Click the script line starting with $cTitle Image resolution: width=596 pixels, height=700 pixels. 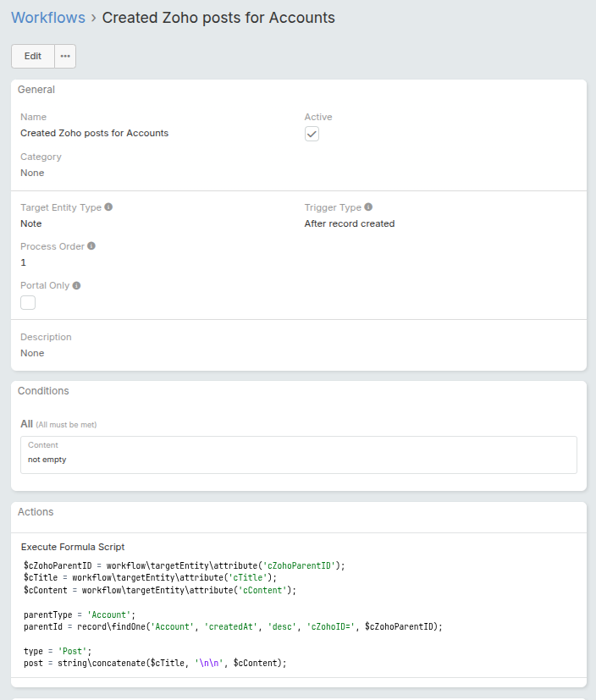tap(151, 577)
